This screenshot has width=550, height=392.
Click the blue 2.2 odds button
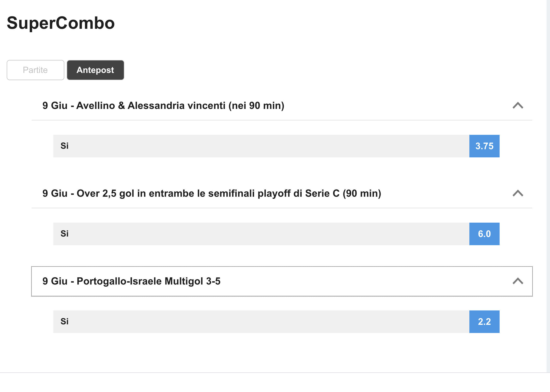484,321
